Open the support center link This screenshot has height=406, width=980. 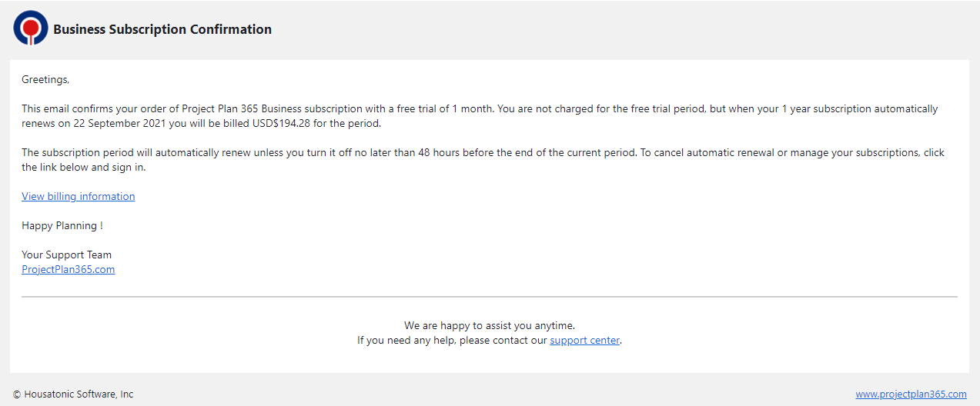click(x=584, y=340)
